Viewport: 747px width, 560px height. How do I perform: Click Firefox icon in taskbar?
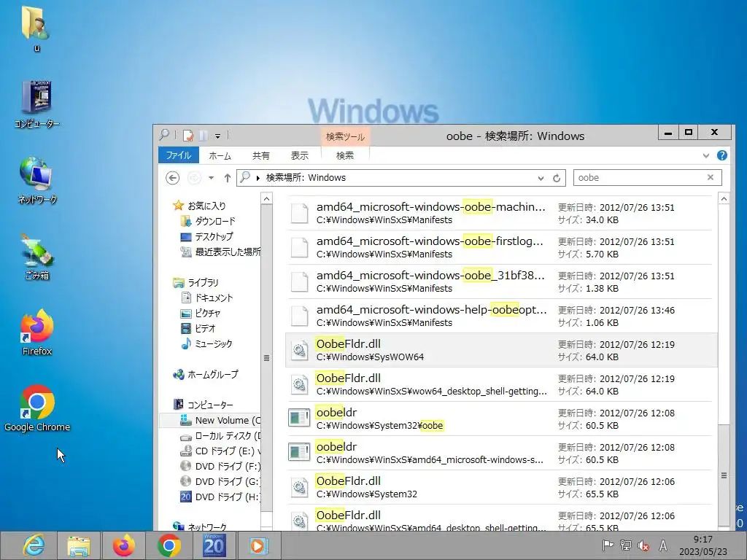click(123, 545)
